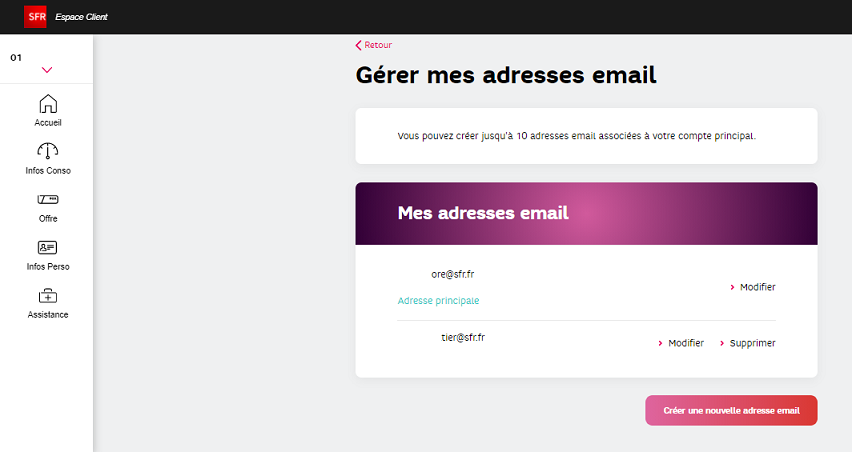Open the Accueil menu label
The width and height of the screenshot is (852, 452).
[47, 123]
